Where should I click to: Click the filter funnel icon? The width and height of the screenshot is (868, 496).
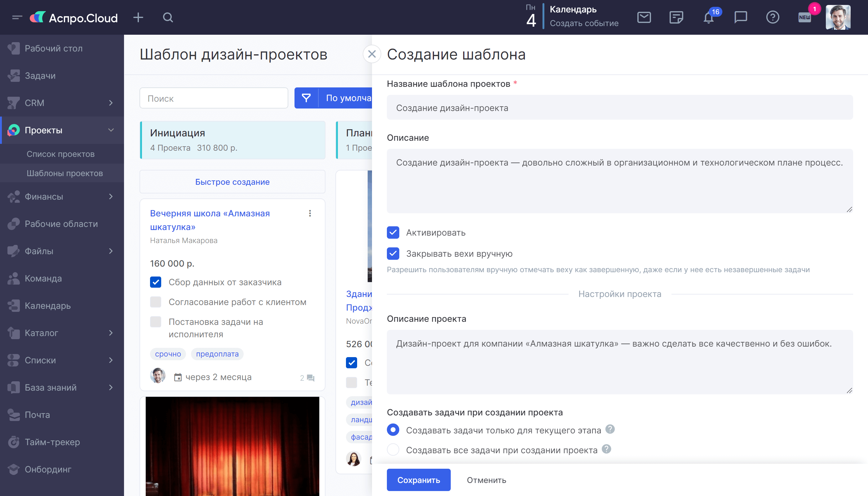coord(306,98)
